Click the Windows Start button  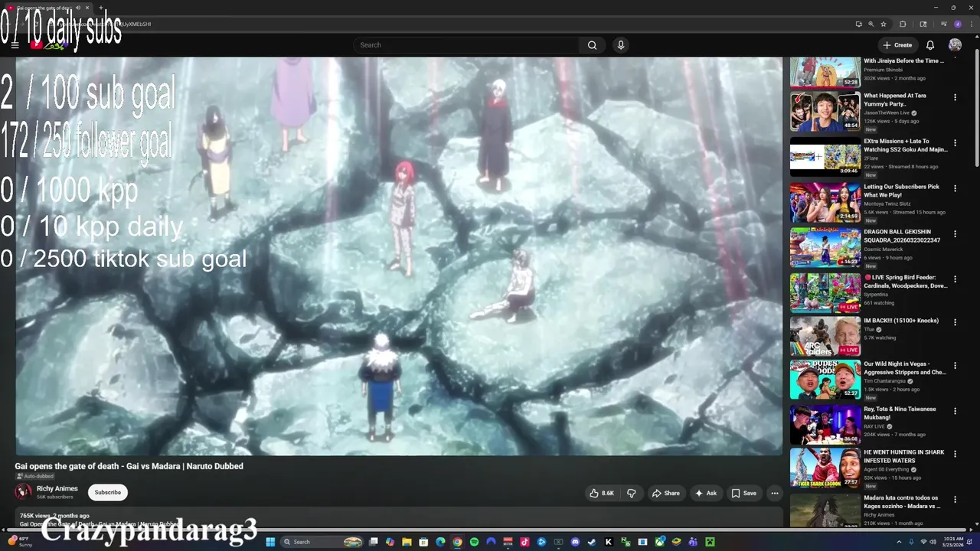[270, 542]
